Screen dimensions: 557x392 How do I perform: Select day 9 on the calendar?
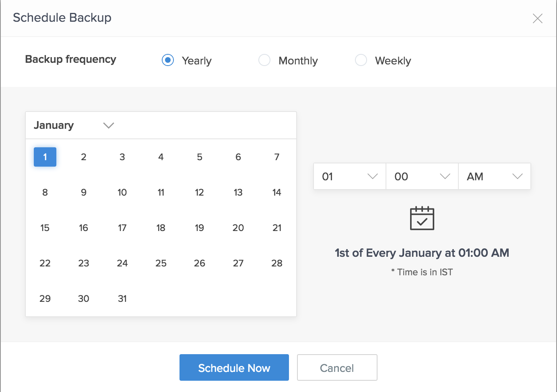tap(84, 192)
